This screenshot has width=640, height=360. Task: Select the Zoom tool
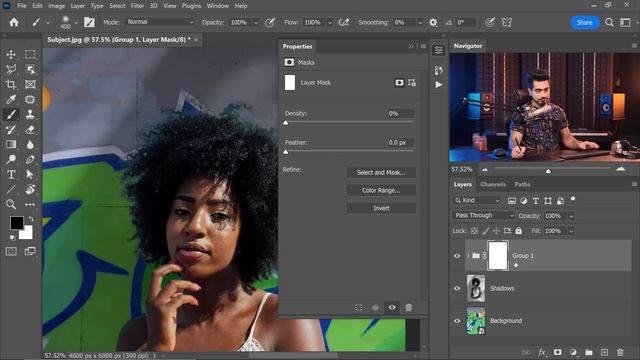pos(11,204)
